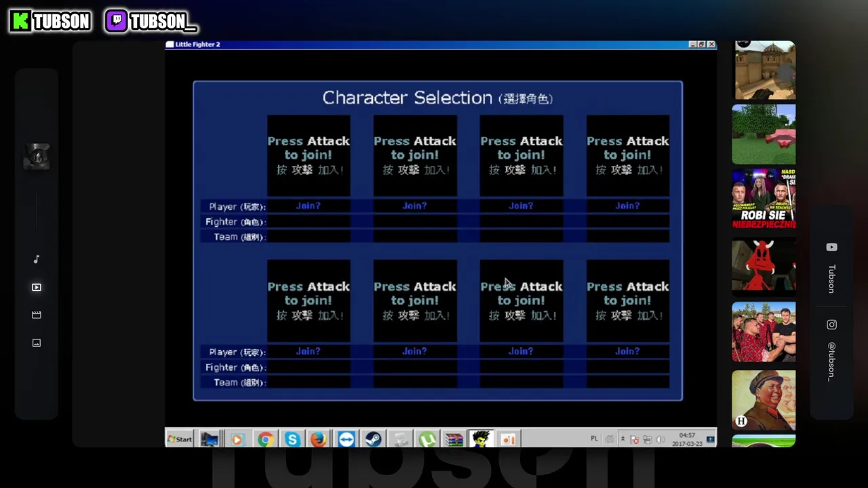Click the orange presentation app taskbar icon

(x=508, y=440)
